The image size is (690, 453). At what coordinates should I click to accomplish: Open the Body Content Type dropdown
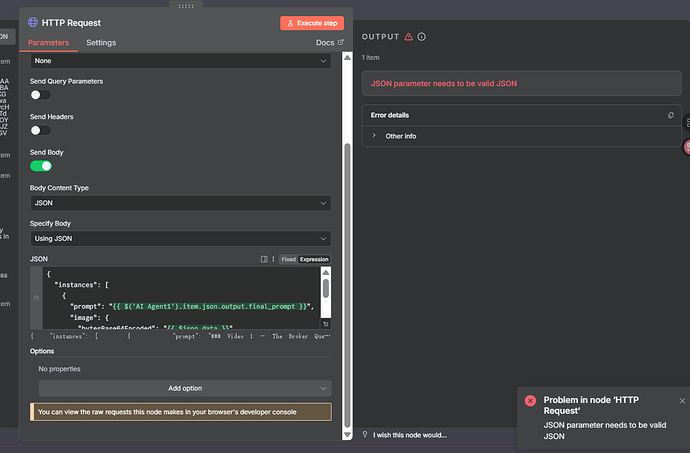coord(180,203)
